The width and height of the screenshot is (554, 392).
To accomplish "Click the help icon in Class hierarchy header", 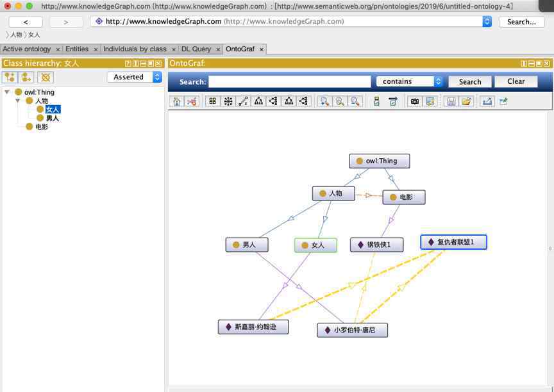I will pos(128,63).
